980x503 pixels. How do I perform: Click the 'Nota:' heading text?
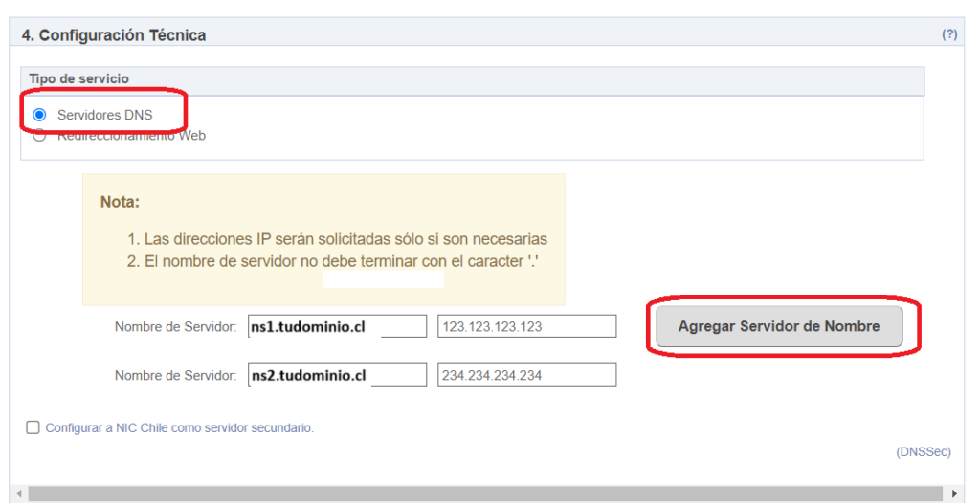(120, 202)
